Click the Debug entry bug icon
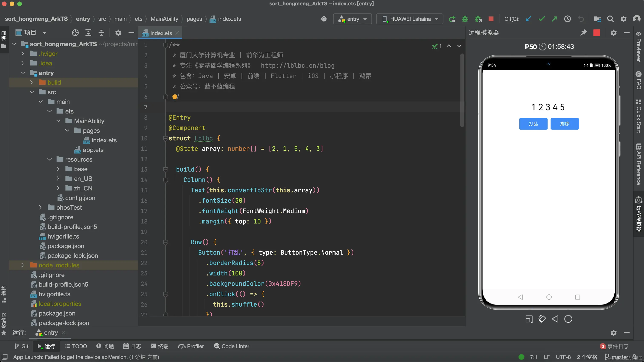Viewport: 644px width, 362px height. coord(465,19)
